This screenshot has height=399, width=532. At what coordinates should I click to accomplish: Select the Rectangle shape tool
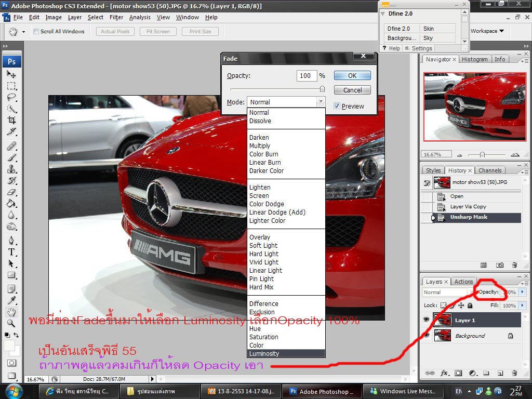(11, 275)
